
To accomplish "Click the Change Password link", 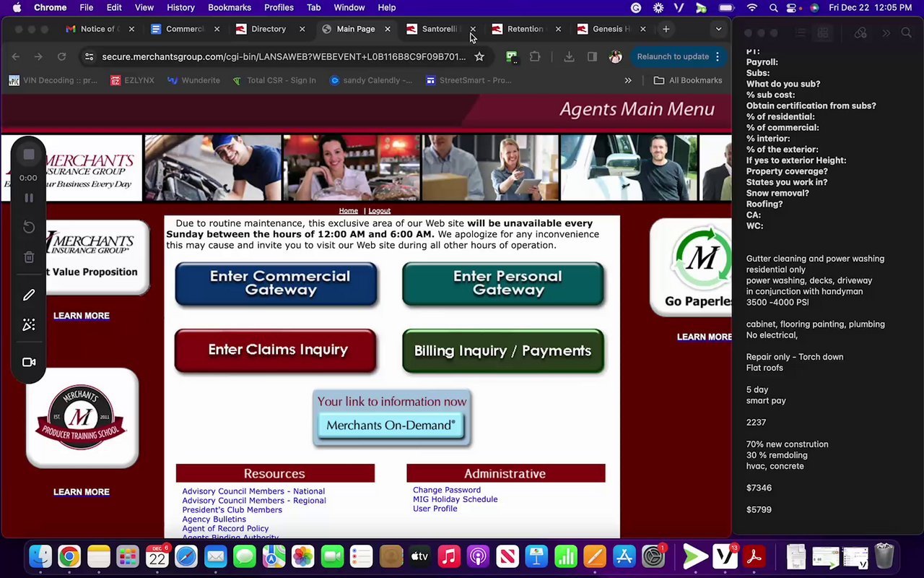I will point(447,490).
